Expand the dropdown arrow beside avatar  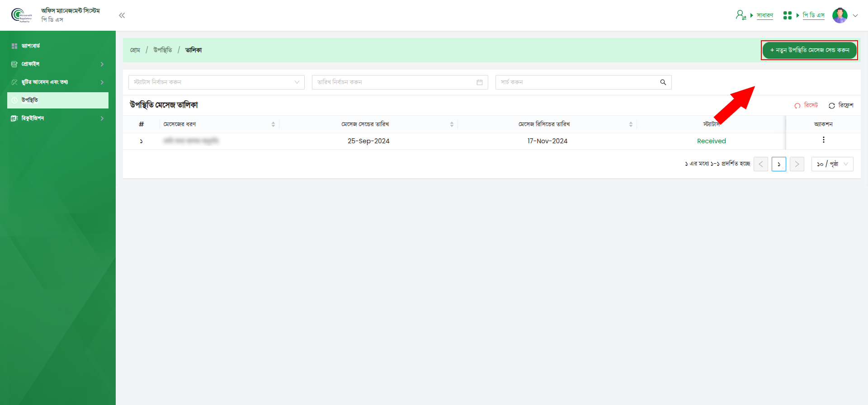click(x=855, y=15)
